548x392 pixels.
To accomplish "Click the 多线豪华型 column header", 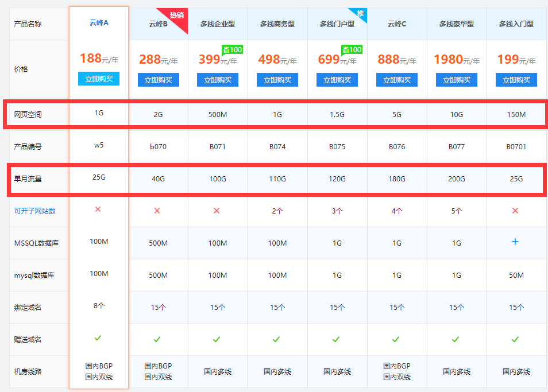I will click(457, 24).
